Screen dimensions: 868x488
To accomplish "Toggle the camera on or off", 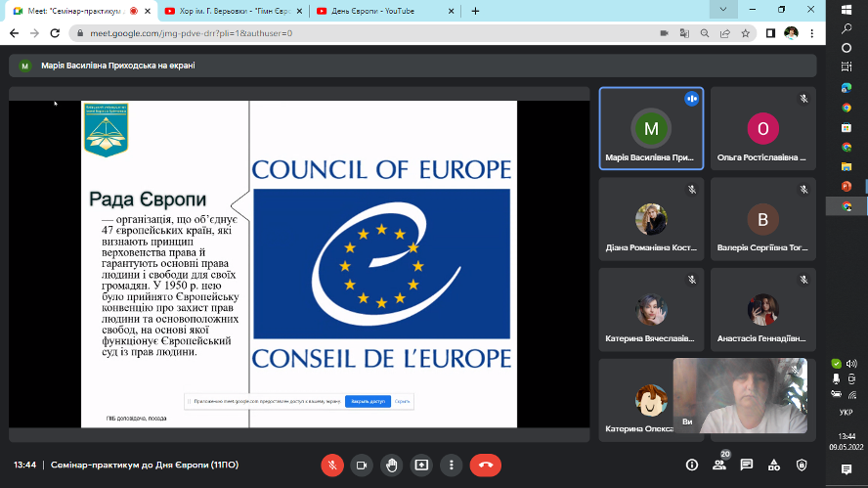I will (362, 465).
